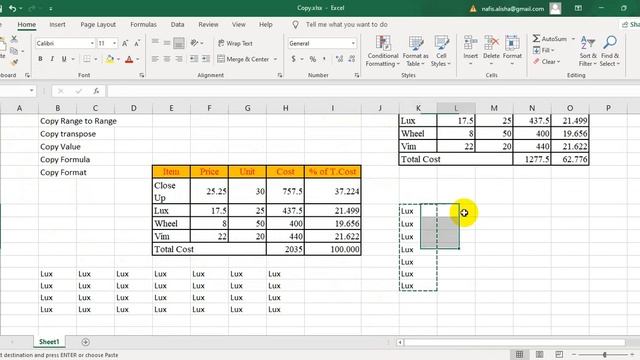This screenshot has width=640, height=360.
Task: Select the Format Painter brush
Action: click(14, 62)
